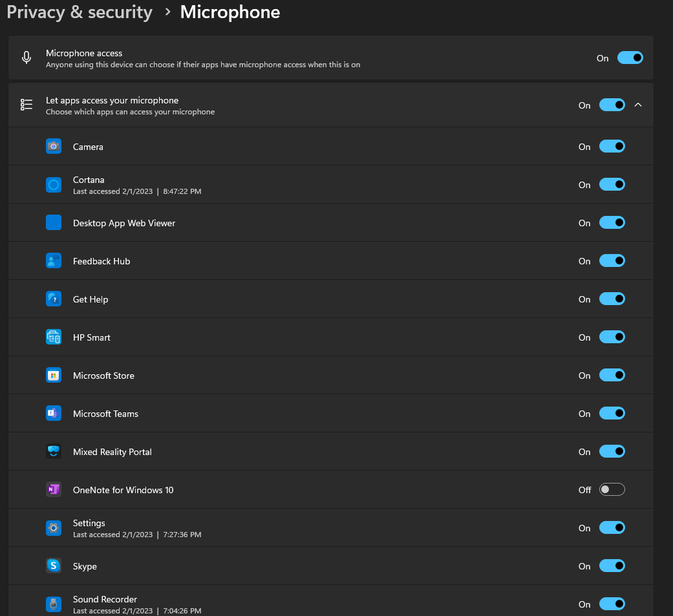Click the Camera app icon
Viewport: 673px width, 616px height.
[54, 146]
